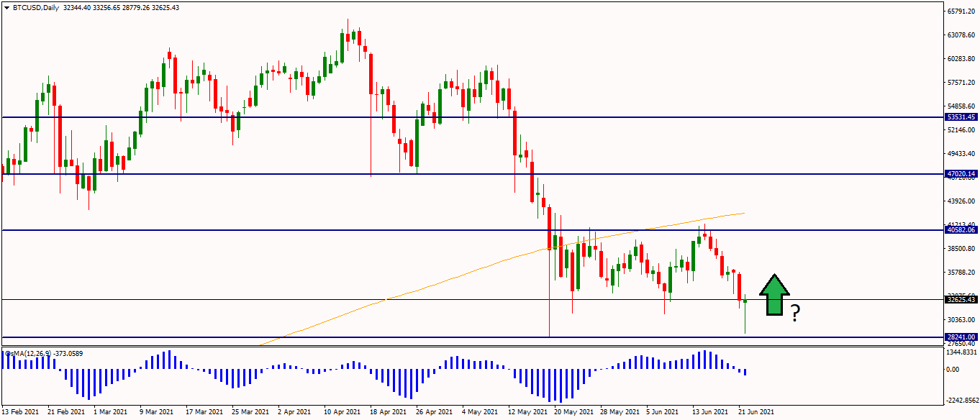Viewport: 980px width, 420px height.
Task: Click the 30363.00 value on price axis
Action: 961,320
